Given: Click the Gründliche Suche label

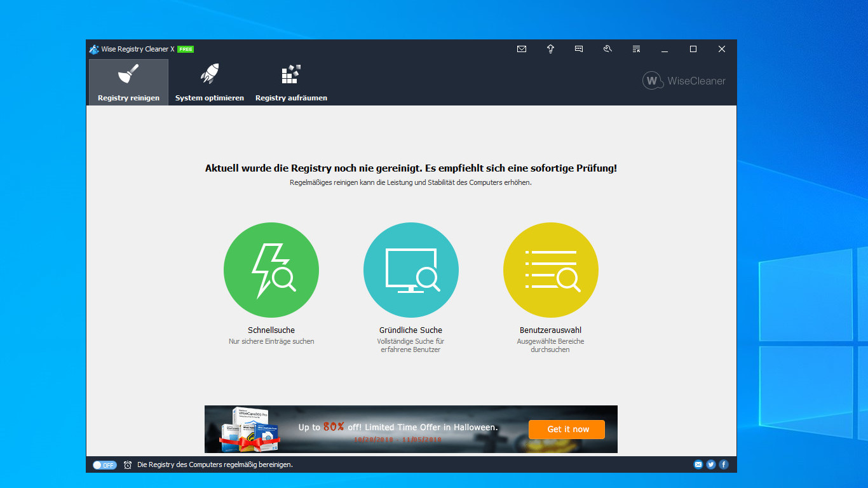Looking at the screenshot, I should tap(411, 330).
